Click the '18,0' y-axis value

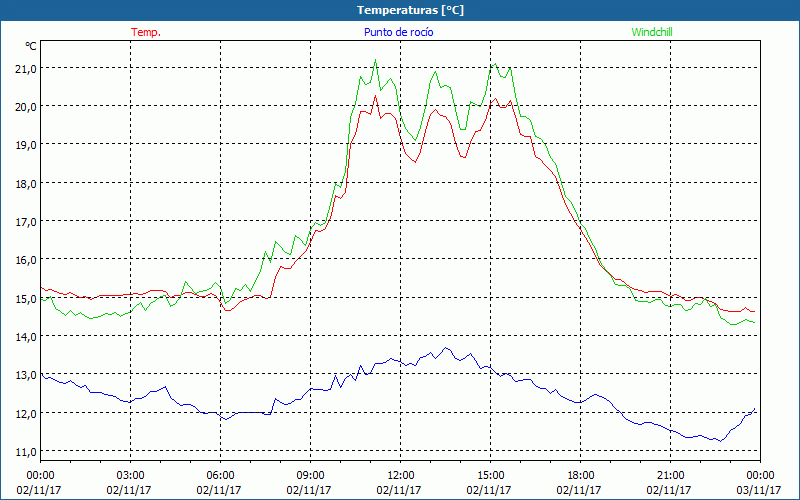25,184
